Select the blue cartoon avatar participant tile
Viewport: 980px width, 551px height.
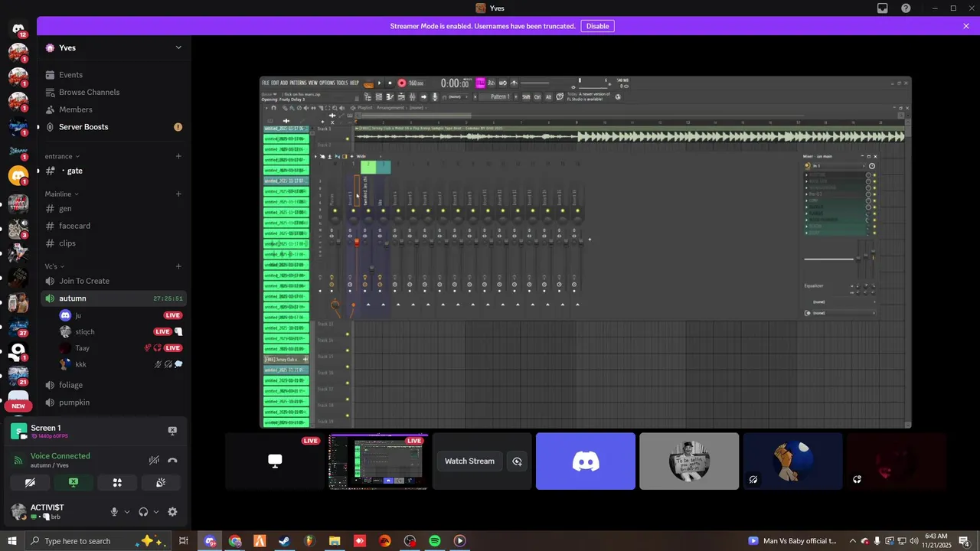pos(792,461)
